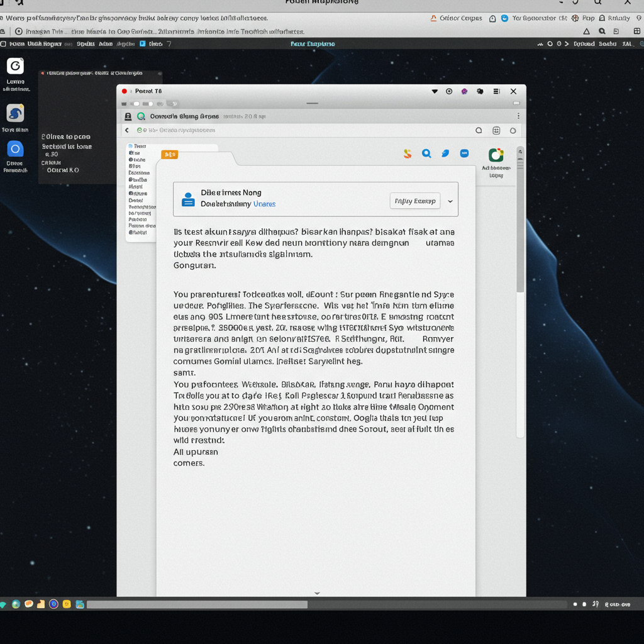Select the orange folder tab label
644x644 pixels.
pyautogui.click(x=170, y=154)
